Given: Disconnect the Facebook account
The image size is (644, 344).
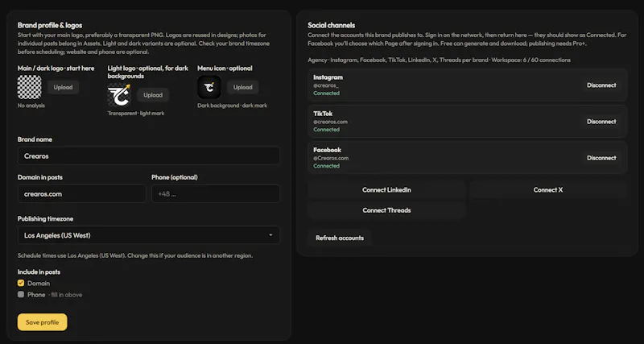Looking at the screenshot, I should pyautogui.click(x=601, y=158).
